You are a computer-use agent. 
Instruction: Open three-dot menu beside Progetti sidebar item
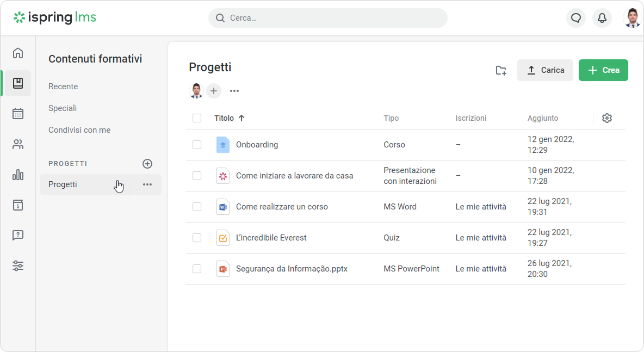[x=147, y=184]
